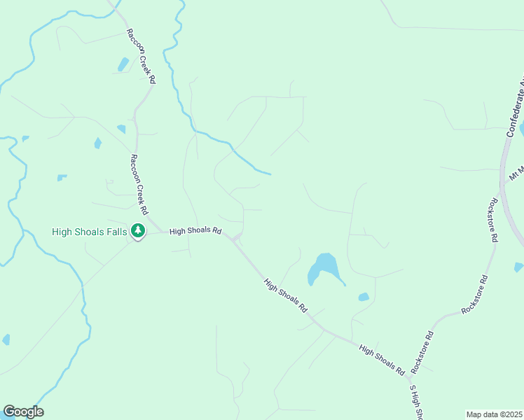Click the creek's end point at the map center
Screen dimensions: 524x420
[270, 174]
